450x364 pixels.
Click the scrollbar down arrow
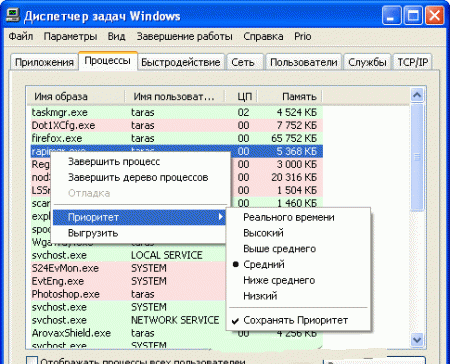click(417, 340)
